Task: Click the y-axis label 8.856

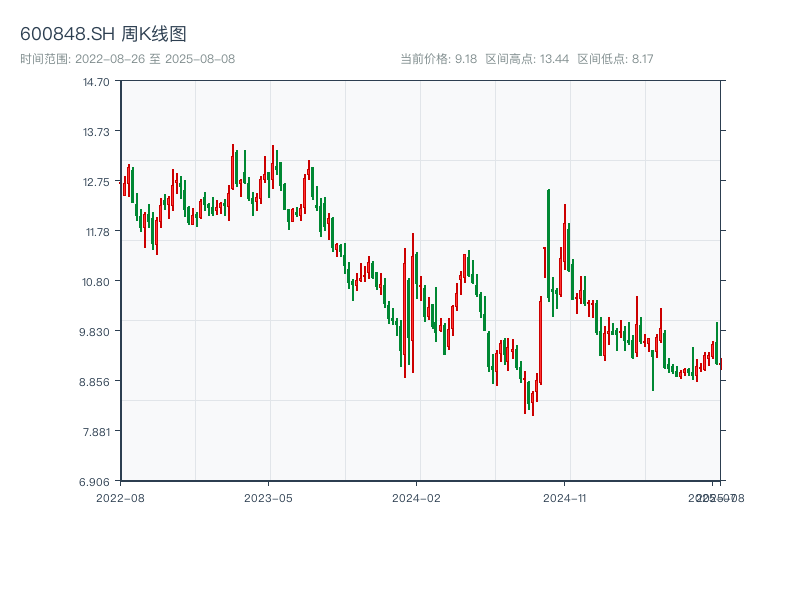Action: [x=94, y=382]
